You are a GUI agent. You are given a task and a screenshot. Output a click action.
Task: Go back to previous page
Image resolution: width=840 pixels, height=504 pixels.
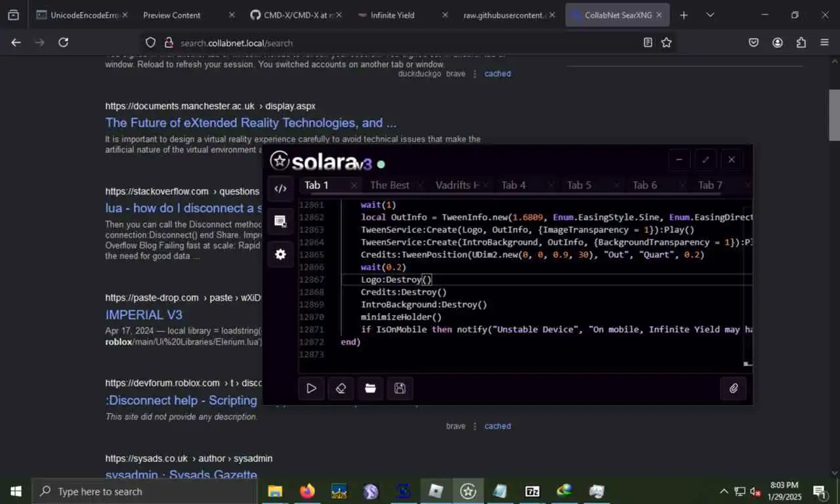[x=16, y=43]
